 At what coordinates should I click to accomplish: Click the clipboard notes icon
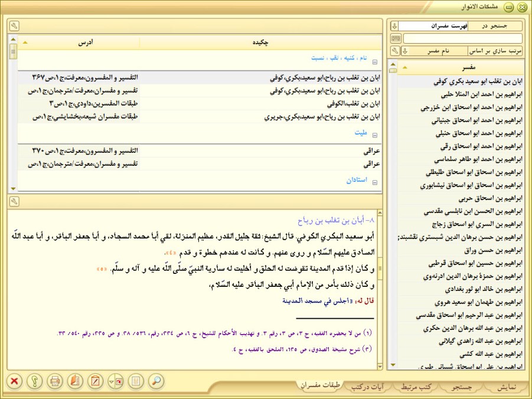[x=95, y=381]
